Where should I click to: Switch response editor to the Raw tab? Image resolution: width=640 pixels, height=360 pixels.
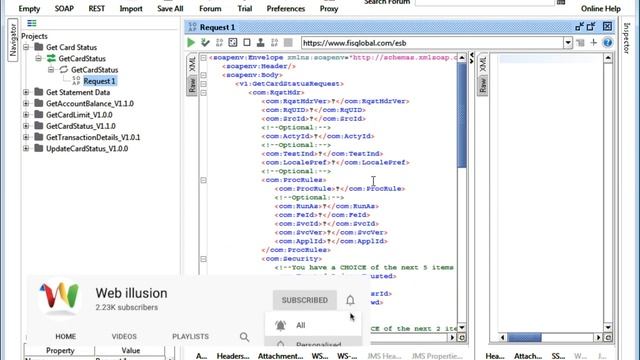[483, 85]
